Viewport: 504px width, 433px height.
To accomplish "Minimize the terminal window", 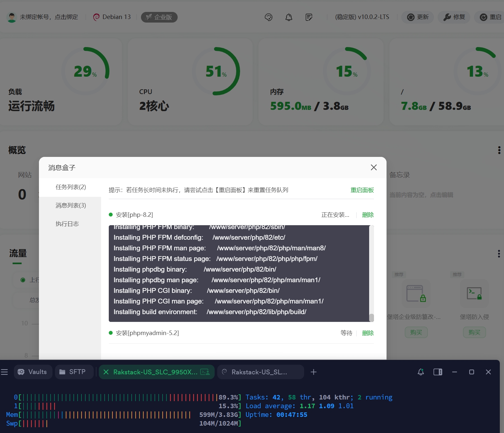I will (454, 372).
